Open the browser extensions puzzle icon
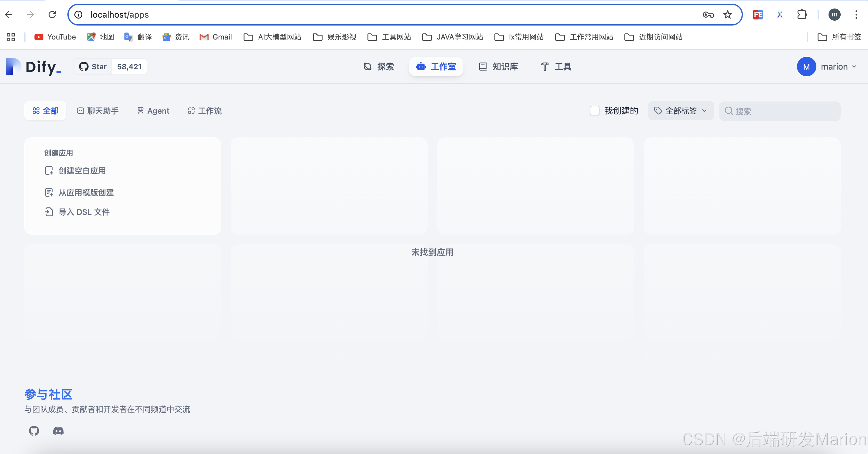The image size is (868, 454). pyautogui.click(x=802, y=15)
